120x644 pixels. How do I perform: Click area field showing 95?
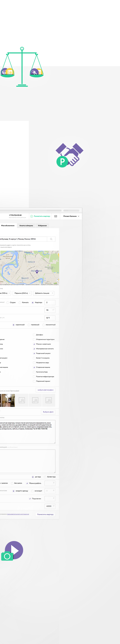pyautogui.click(x=50, y=310)
